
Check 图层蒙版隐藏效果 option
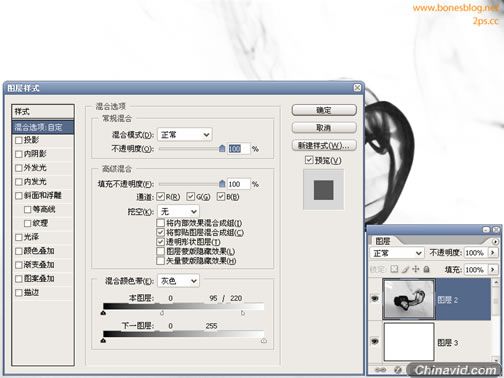pyautogui.click(x=160, y=251)
